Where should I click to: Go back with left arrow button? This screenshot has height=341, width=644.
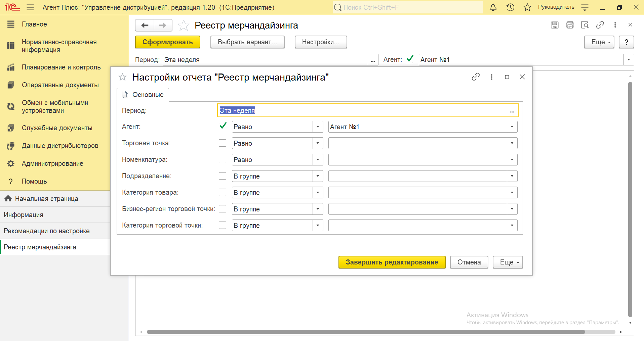(x=145, y=25)
